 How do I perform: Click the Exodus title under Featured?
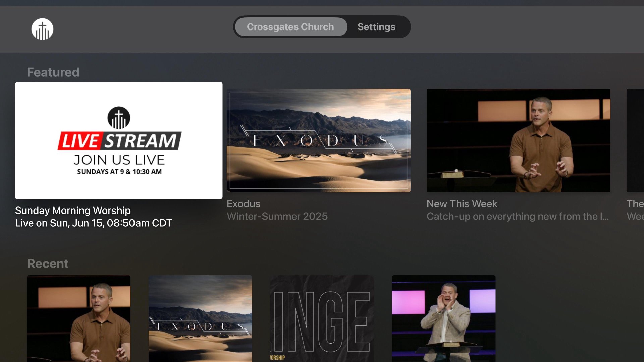(x=244, y=204)
